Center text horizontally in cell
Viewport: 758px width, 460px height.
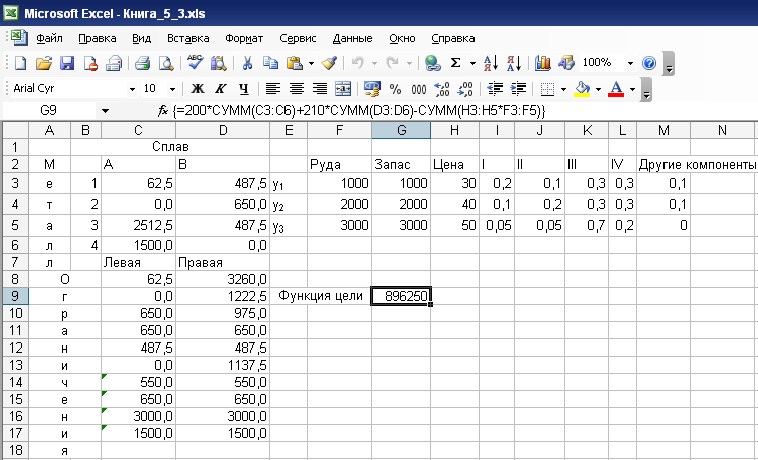coord(296,89)
